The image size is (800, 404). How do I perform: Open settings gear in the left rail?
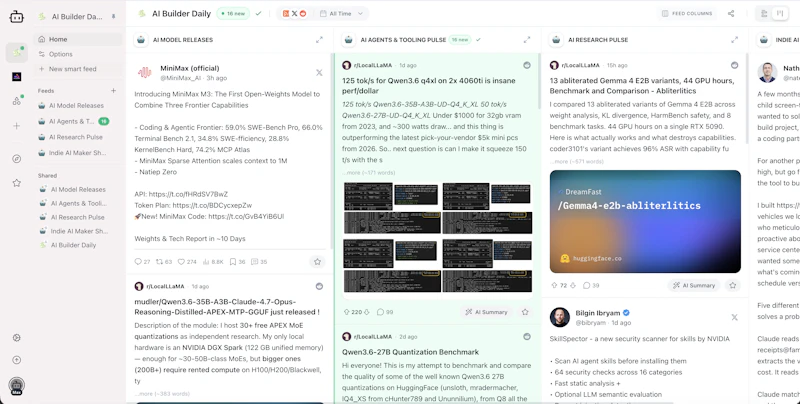pyautogui.click(x=16, y=338)
